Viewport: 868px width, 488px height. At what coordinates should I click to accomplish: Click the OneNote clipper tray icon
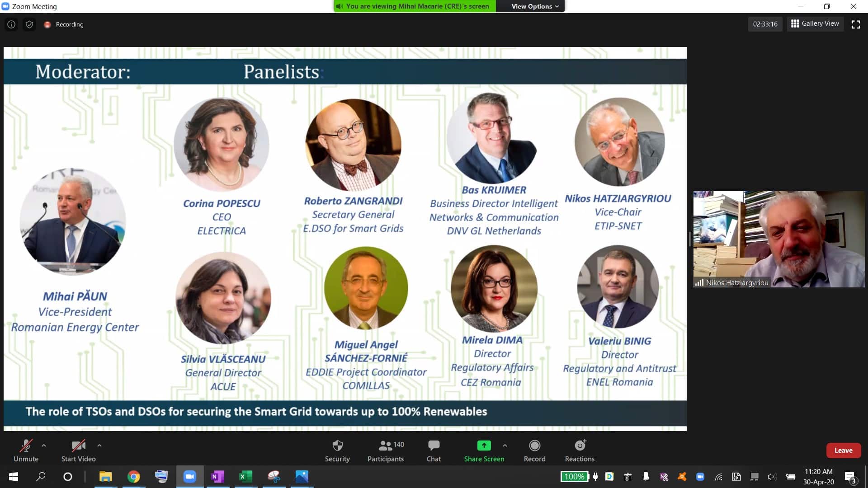[664, 477]
